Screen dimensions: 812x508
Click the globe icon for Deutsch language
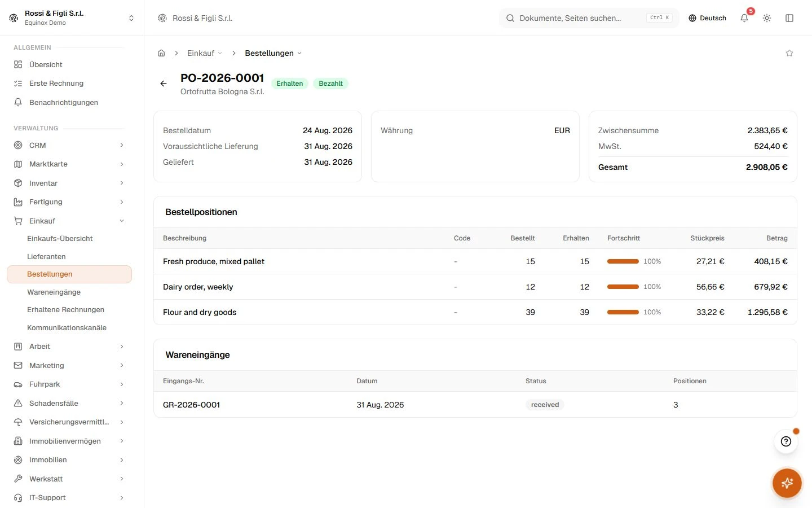click(x=692, y=18)
